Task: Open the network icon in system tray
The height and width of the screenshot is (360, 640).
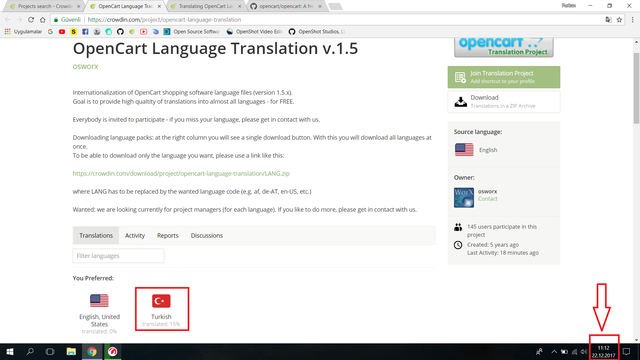Action: [x=574, y=352]
